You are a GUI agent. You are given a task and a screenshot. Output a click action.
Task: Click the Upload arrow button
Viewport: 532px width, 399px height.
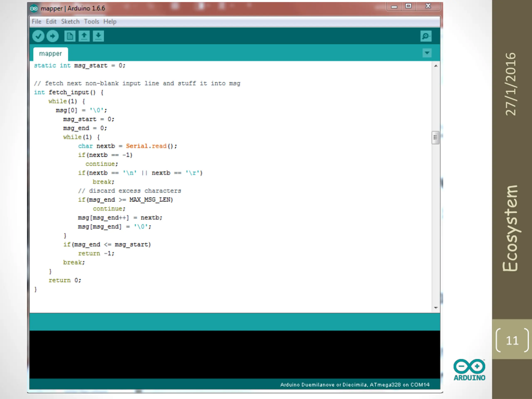click(x=53, y=36)
